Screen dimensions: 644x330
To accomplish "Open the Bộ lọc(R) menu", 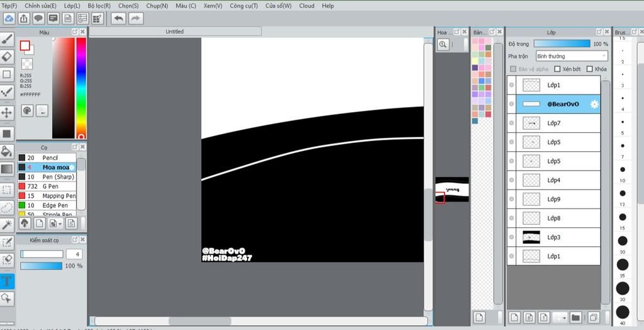I will [x=99, y=6].
